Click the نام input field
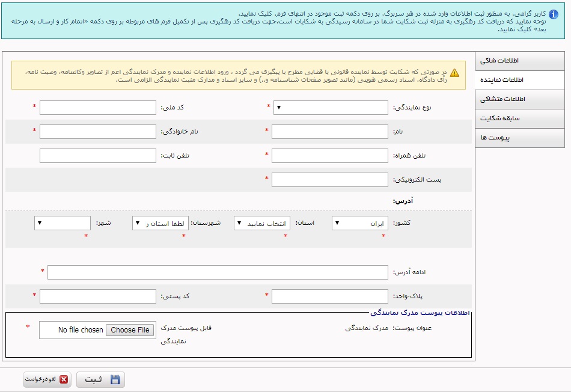 [330, 132]
